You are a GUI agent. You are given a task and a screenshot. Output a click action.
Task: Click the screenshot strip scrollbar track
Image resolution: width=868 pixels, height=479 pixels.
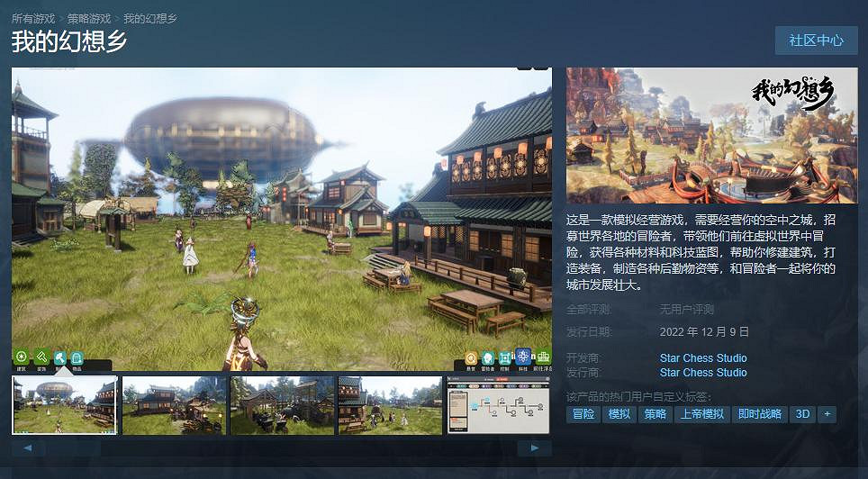pos(281,448)
